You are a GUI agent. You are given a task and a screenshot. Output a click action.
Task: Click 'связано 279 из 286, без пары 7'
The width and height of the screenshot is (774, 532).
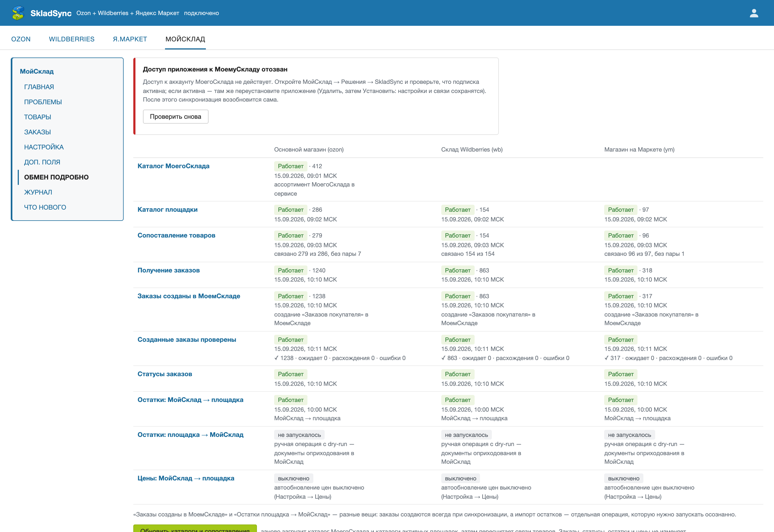click(x=317, y=254)
